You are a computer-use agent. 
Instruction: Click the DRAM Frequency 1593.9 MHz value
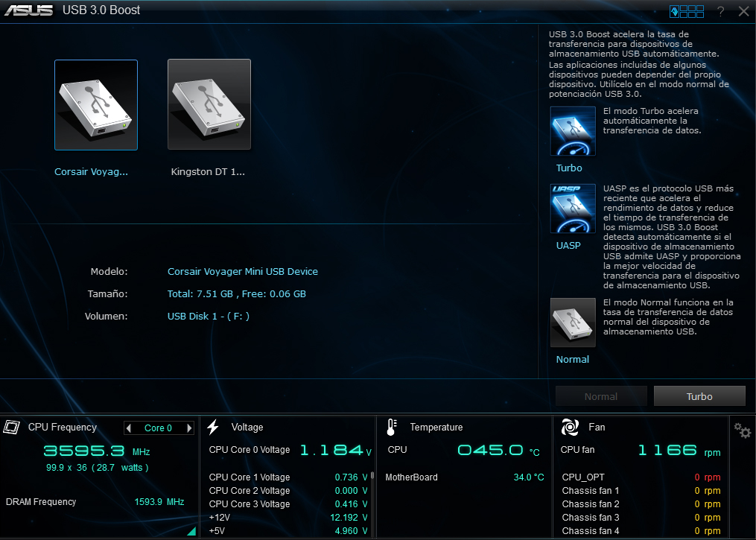coord(159,502)
